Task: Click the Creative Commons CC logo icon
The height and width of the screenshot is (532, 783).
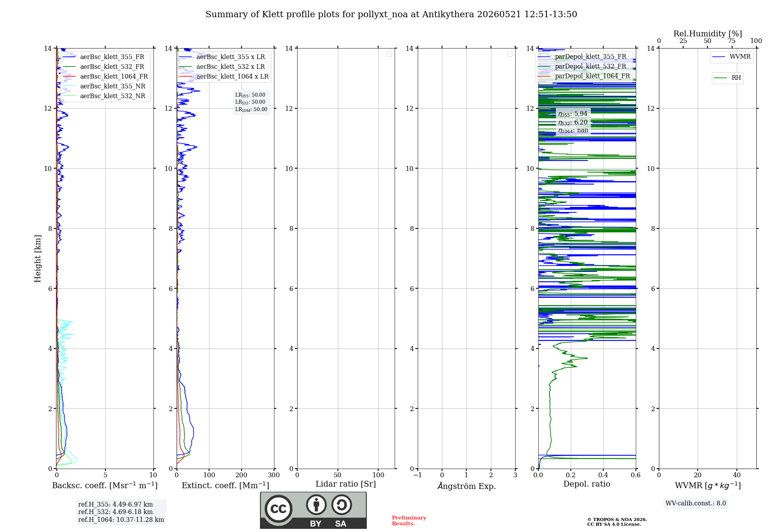Action: (278, 509)
